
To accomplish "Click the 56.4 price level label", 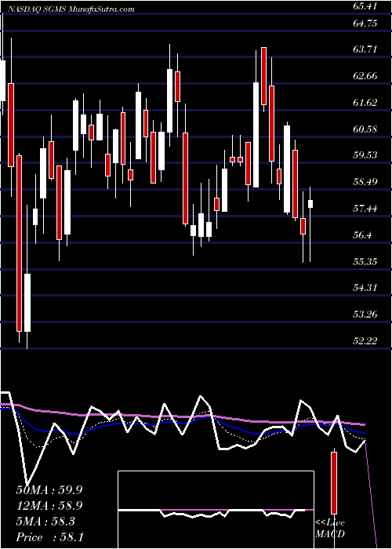I will pos(363,235).
